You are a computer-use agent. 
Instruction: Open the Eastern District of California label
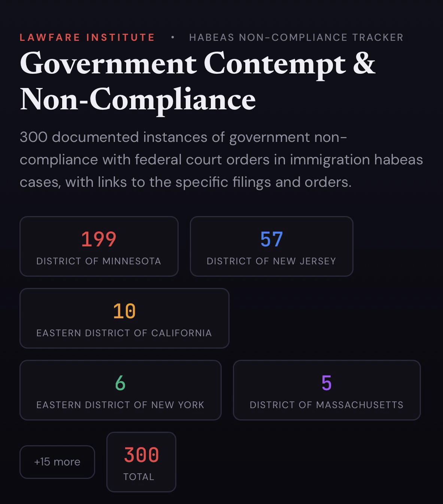click(x=124, y=333)
